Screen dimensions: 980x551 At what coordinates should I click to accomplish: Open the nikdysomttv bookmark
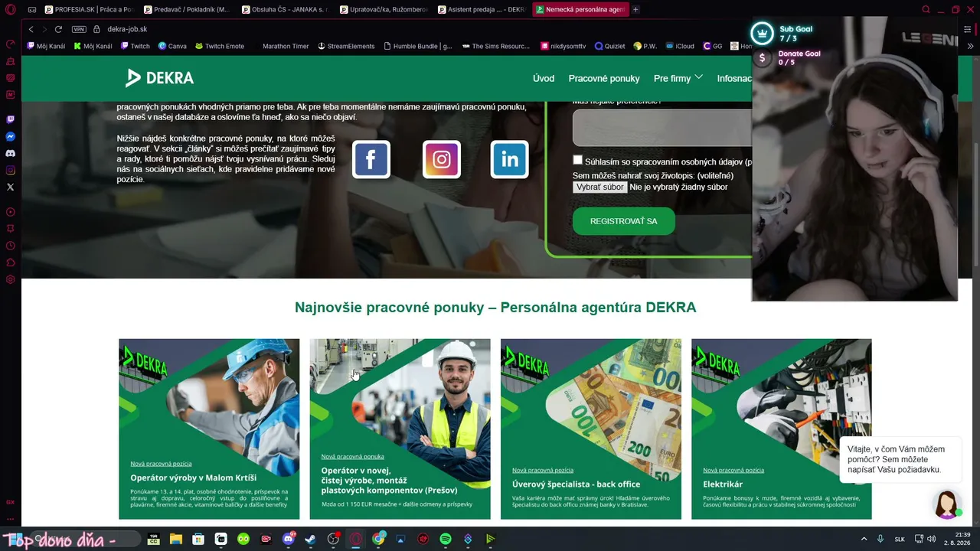tap(563, 46)
